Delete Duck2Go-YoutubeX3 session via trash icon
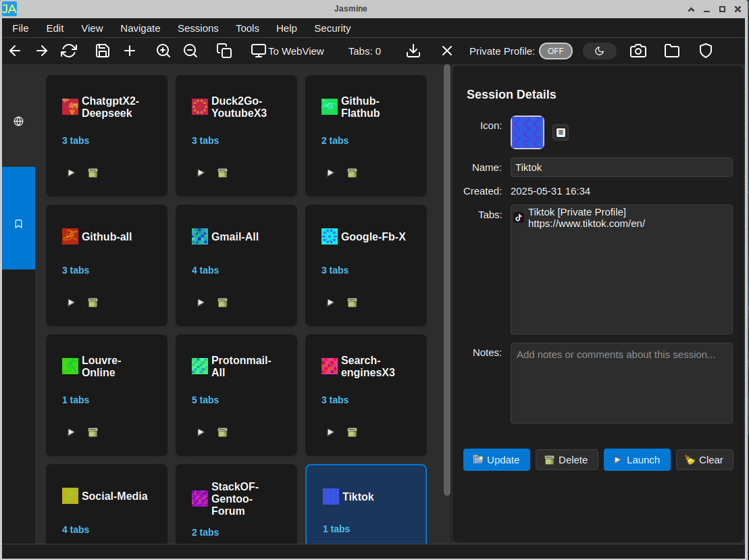Screen dimensions: 749x560 pos(223,173)
